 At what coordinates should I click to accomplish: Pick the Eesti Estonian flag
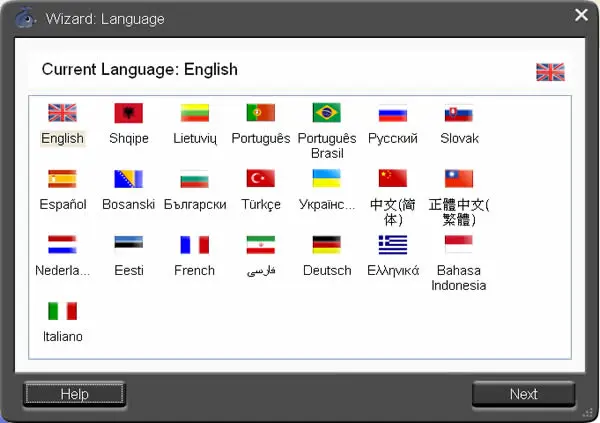click(129, 242)
